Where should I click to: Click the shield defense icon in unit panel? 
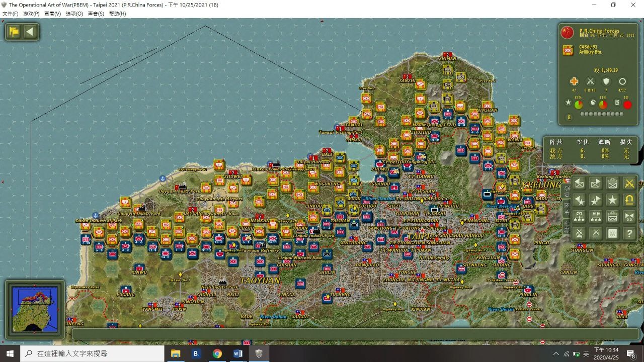[606, 81]
